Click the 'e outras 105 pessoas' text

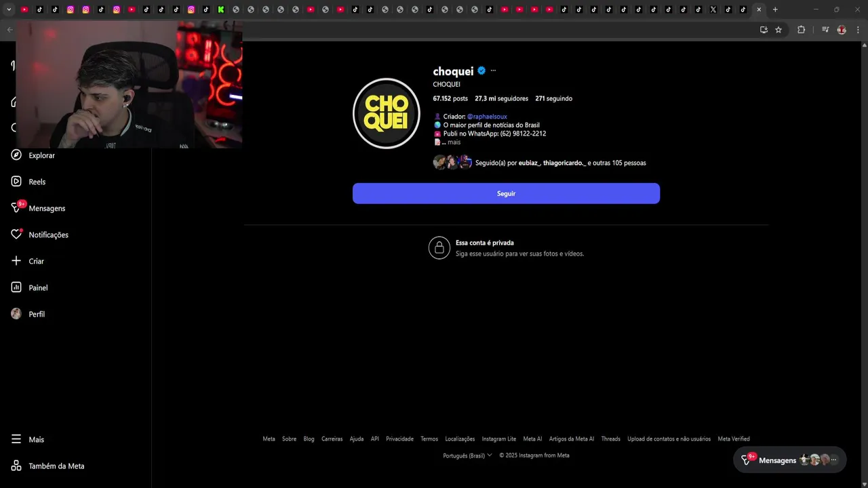617,163
